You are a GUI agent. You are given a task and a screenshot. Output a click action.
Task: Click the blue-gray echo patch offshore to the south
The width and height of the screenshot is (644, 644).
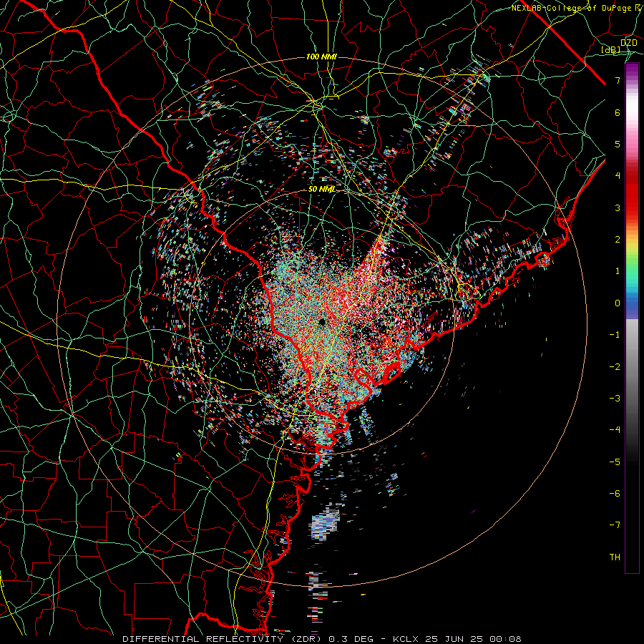pyautogui.click(x=326, y=522)
